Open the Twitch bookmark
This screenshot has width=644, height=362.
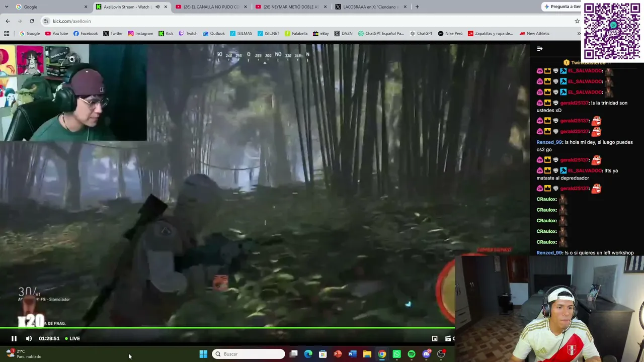click(x=188, y=34)
